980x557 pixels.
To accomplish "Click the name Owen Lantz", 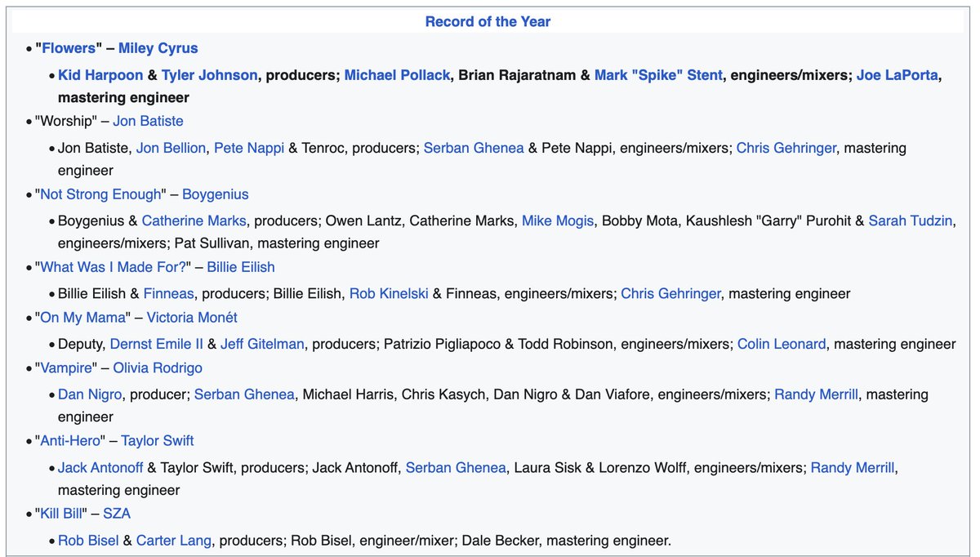I will 364,221.
